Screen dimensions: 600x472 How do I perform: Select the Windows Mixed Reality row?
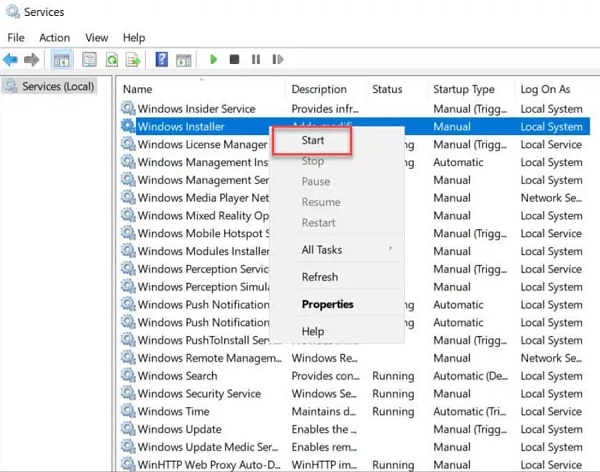[x=354, y=216]
